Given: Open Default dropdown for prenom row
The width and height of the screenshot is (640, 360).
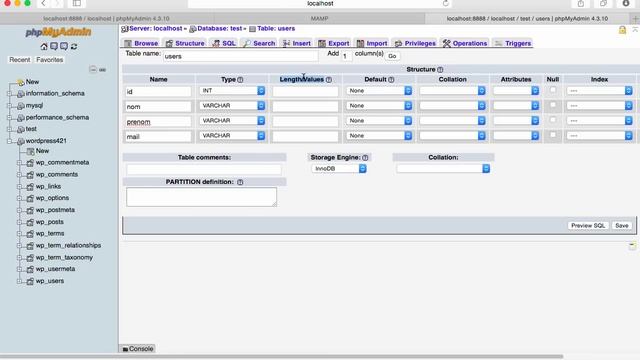Looking at the screenshot, I should click(379, 121).
